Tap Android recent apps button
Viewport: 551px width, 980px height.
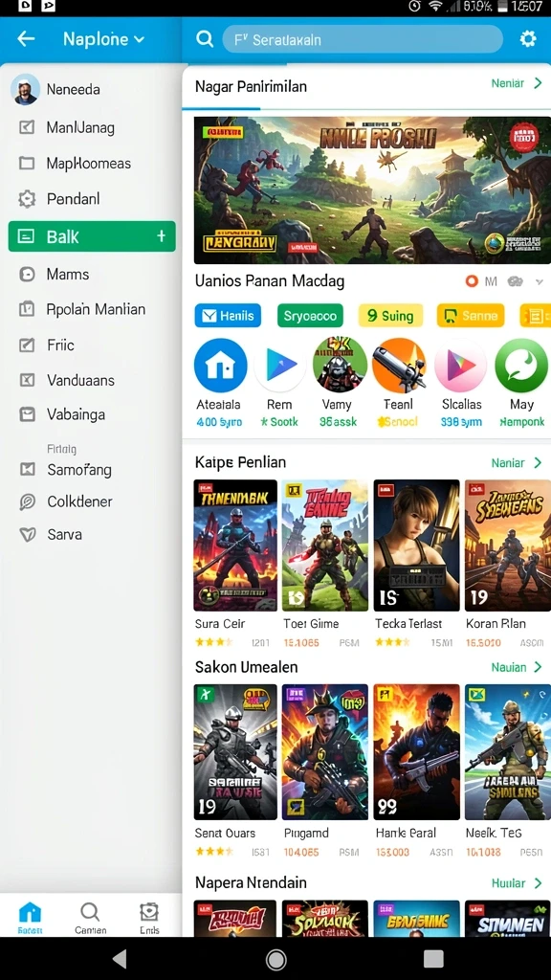[433, 959]
